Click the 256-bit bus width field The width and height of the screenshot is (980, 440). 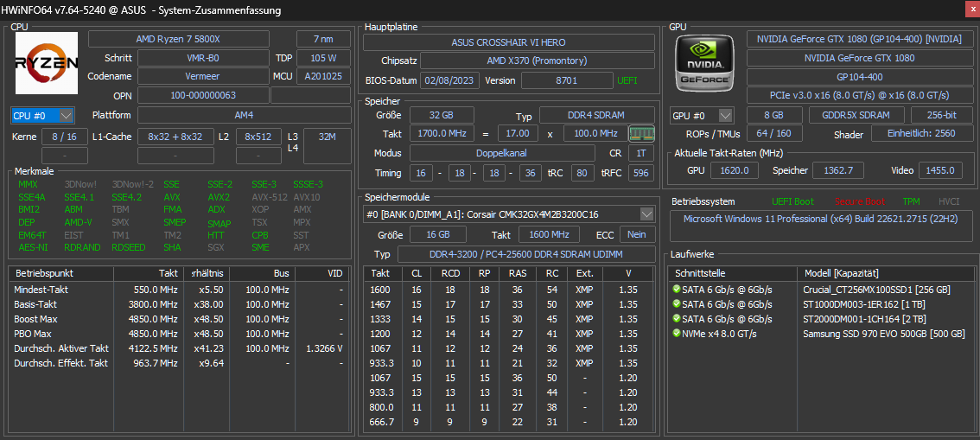tap(940, 116)
